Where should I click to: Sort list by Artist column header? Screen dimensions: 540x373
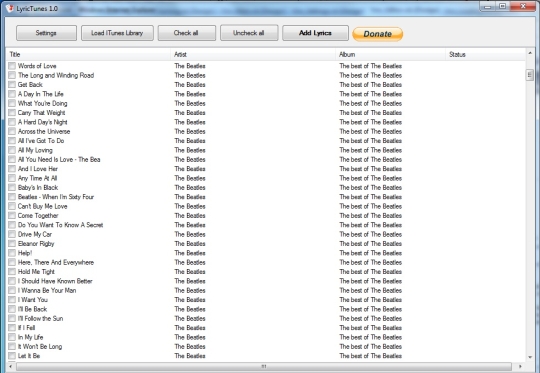click(253, 54)
